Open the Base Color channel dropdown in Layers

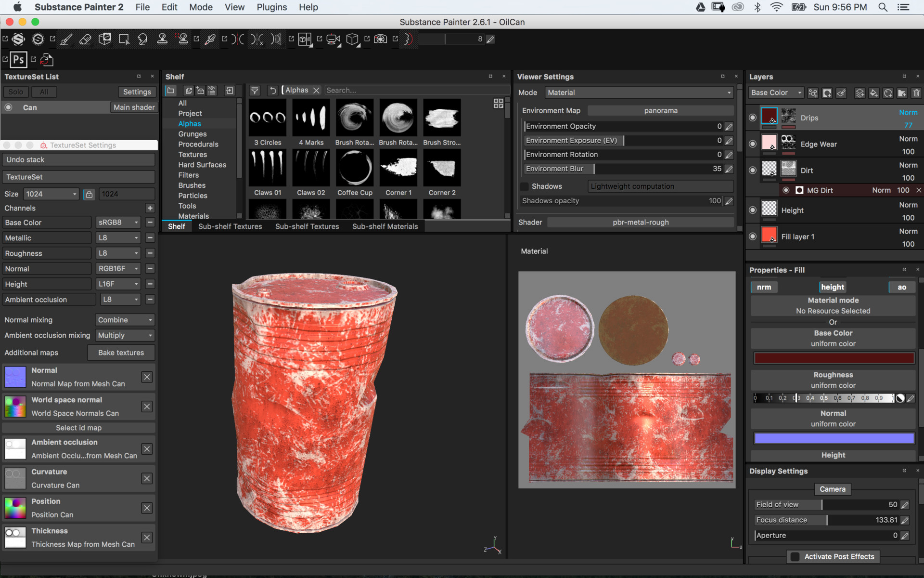pos(776,92)
